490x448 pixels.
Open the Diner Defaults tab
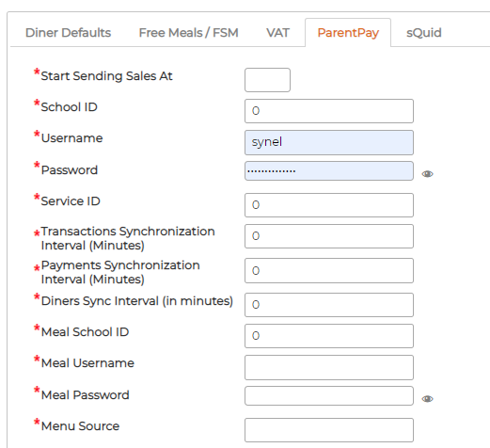(68, 33)
